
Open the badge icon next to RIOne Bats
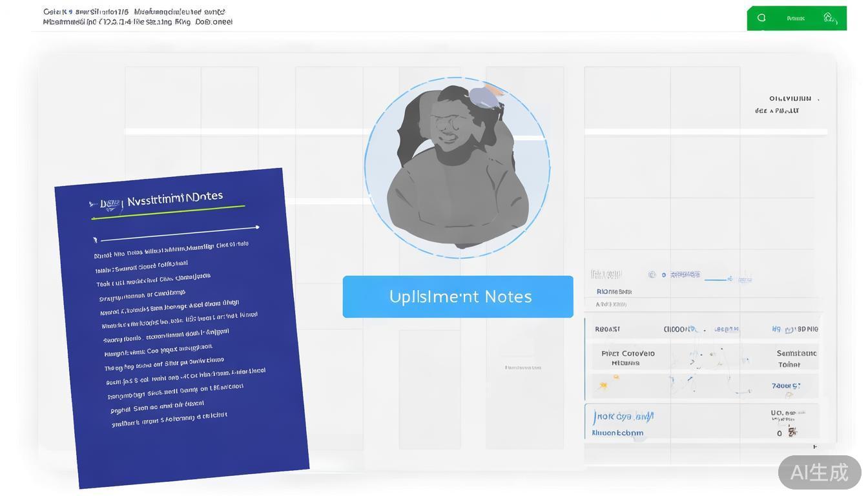(x=650, y=274)
